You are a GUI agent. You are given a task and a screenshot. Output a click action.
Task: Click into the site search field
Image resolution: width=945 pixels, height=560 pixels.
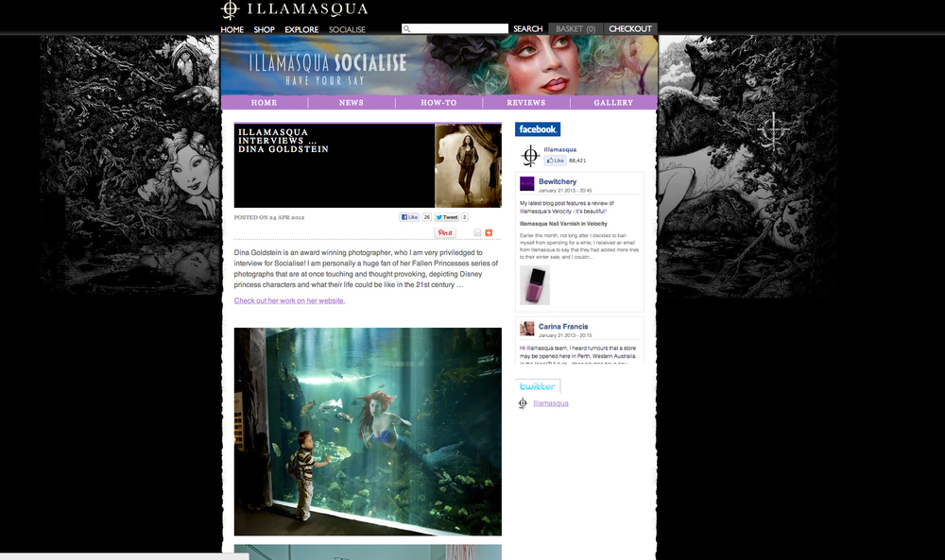click(455, 29)
